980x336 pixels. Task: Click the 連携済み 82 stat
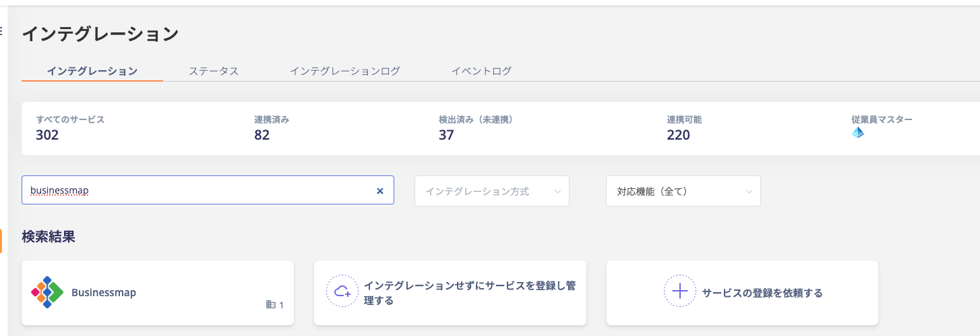pos(272,128)
